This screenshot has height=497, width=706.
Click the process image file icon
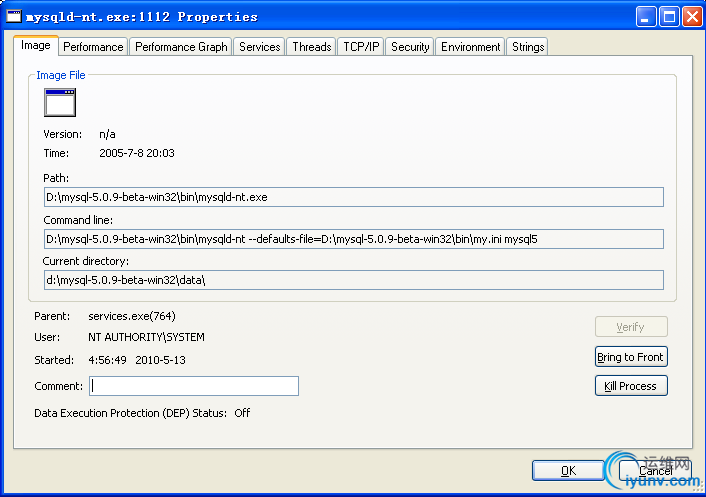[60, 103]
